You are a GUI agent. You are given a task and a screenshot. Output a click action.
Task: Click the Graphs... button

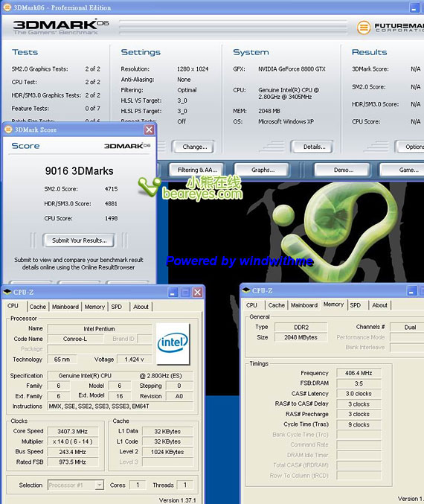[x=263, y=170]
